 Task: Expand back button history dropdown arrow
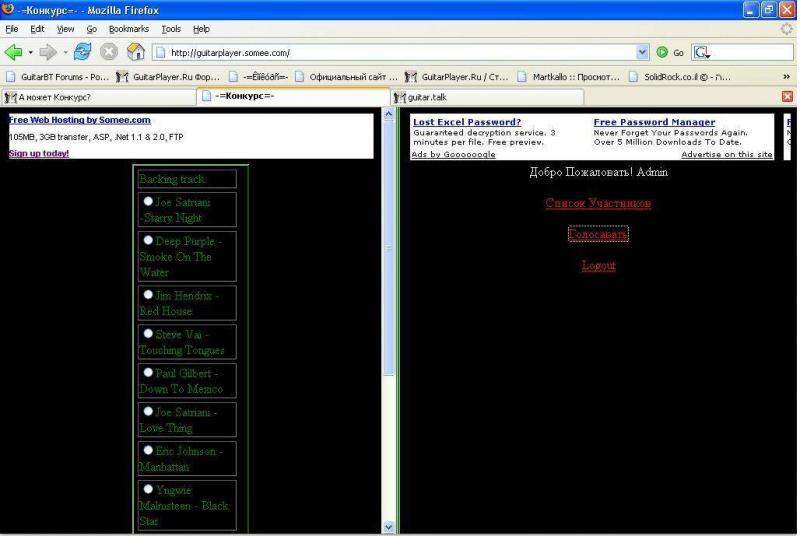coord(30,52)
